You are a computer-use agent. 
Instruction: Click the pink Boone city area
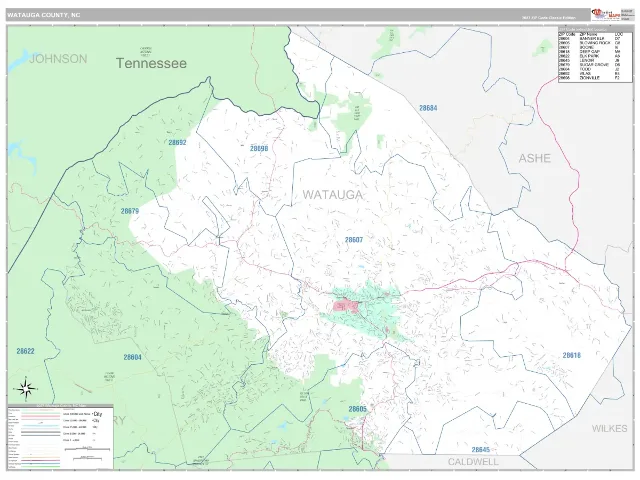(x=345, y=305)
